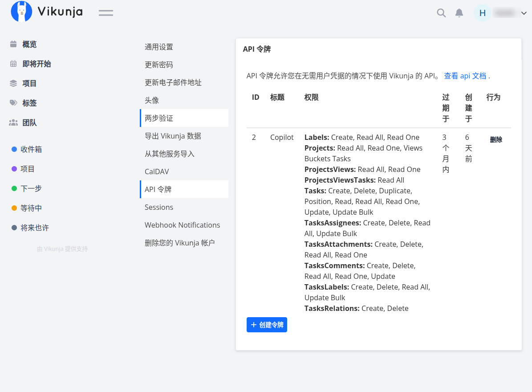Click the 标题 column header
The image size is (532, 392).
[277, 98]
